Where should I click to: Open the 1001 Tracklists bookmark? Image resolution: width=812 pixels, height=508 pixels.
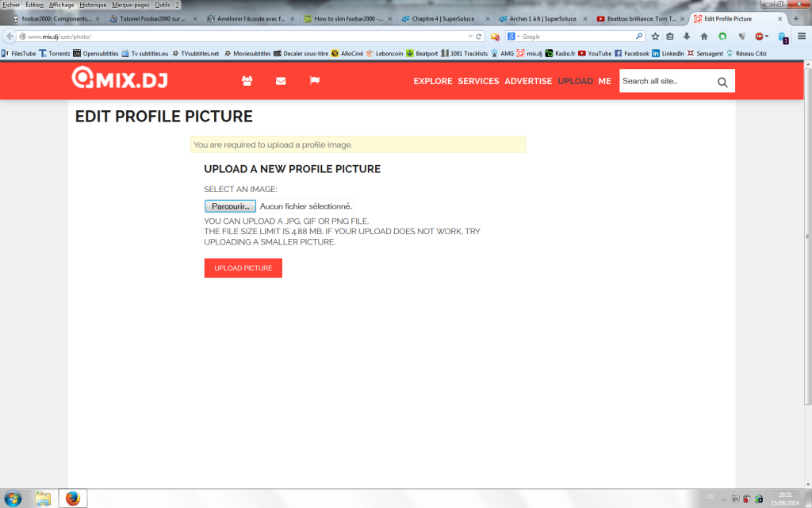(x=464, y=53)
